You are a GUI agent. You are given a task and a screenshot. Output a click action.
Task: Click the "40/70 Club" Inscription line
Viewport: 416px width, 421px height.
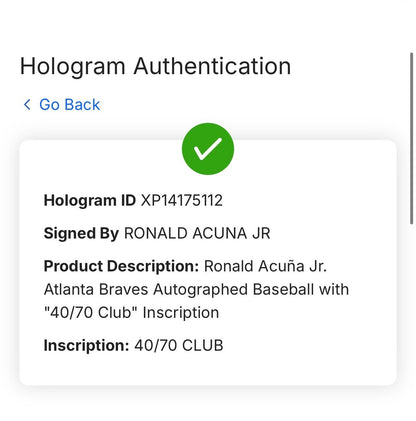pyautogui.click(x=131, y=313)
